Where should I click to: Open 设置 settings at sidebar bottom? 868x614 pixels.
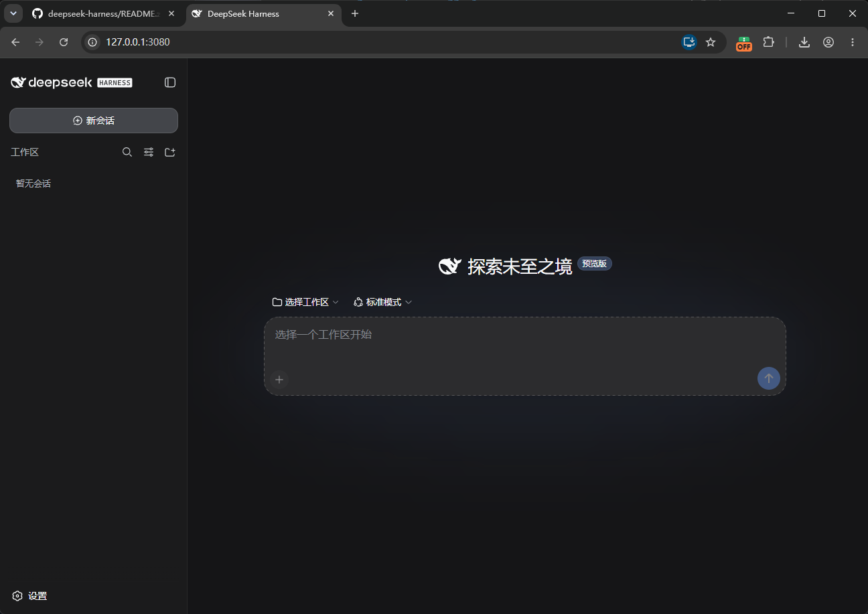[30, 596]
